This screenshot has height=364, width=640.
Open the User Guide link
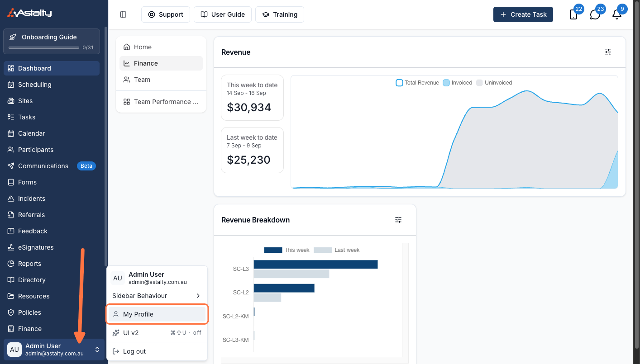[223, 14]
